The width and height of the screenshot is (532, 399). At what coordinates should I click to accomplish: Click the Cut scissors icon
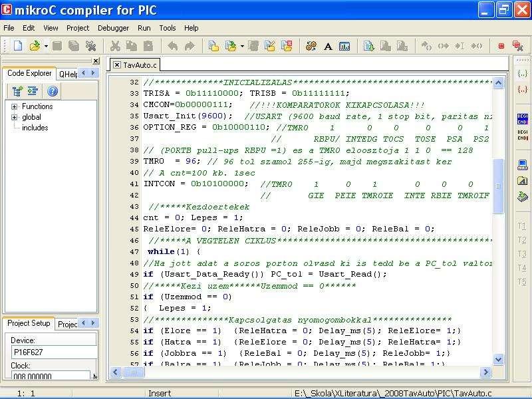[115, 46]
